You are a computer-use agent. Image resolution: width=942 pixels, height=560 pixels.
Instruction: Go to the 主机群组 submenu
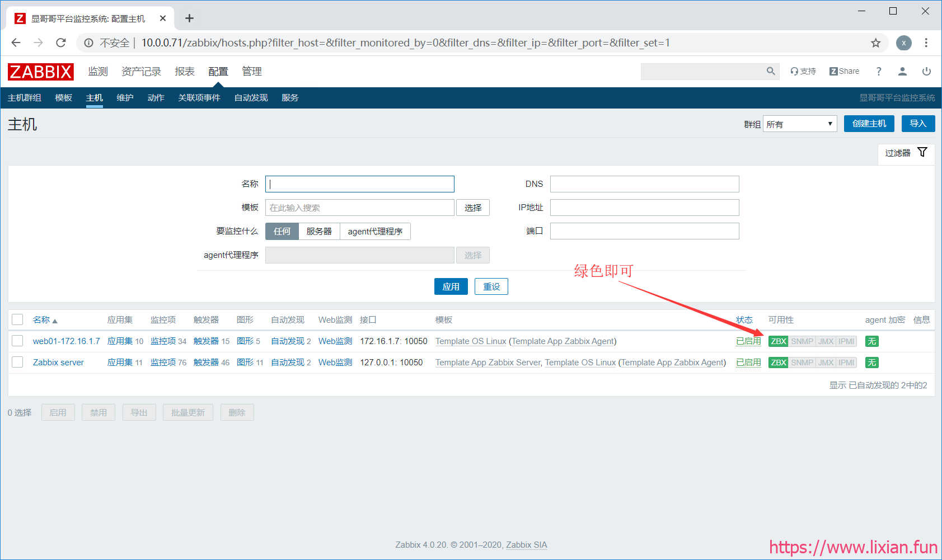point(25,98)
